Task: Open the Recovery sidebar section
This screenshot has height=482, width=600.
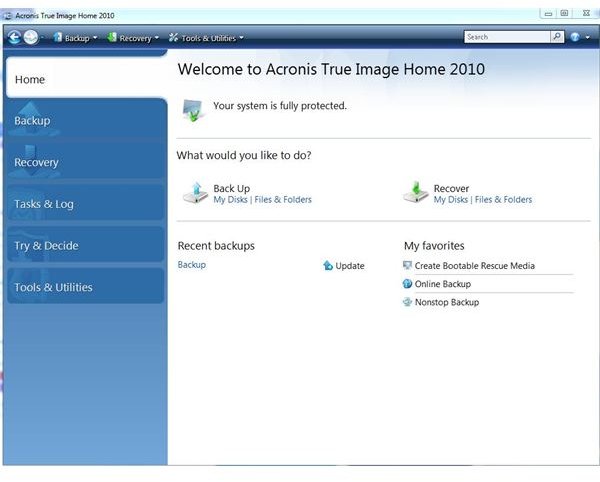Action: tap(86, 161)
